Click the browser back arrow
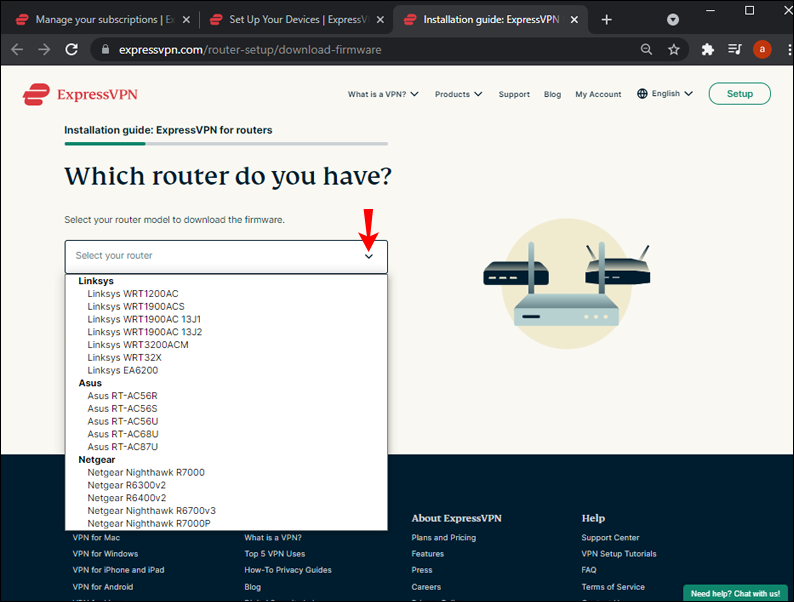The width and height of the screenshot is (794, 602). coord(17,49)
